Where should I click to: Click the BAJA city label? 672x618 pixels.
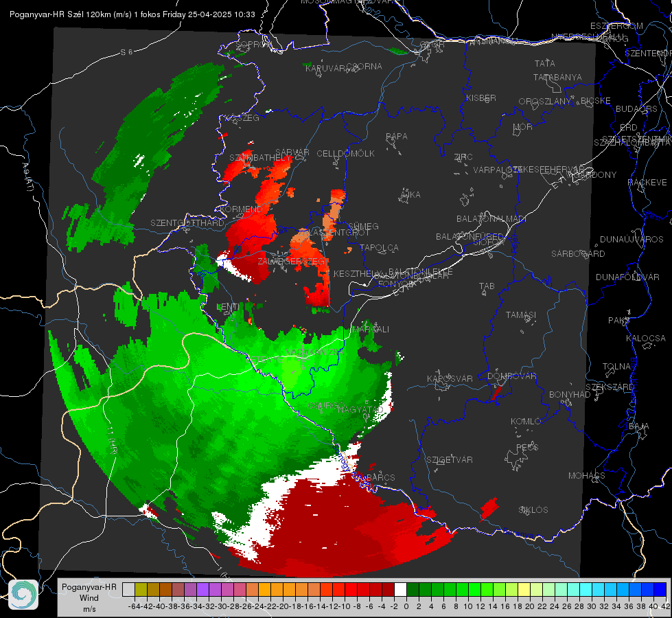(x=638, y=426)
